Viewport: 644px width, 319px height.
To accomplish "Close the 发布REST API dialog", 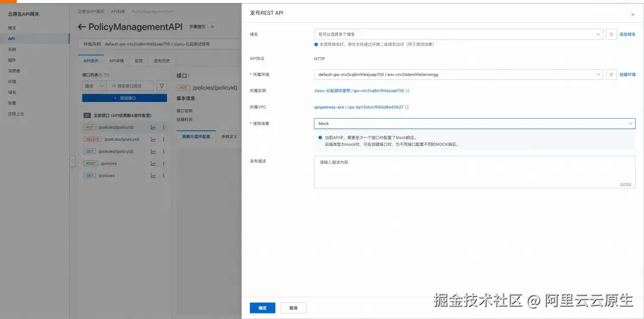I will click(x=633, y=14).
